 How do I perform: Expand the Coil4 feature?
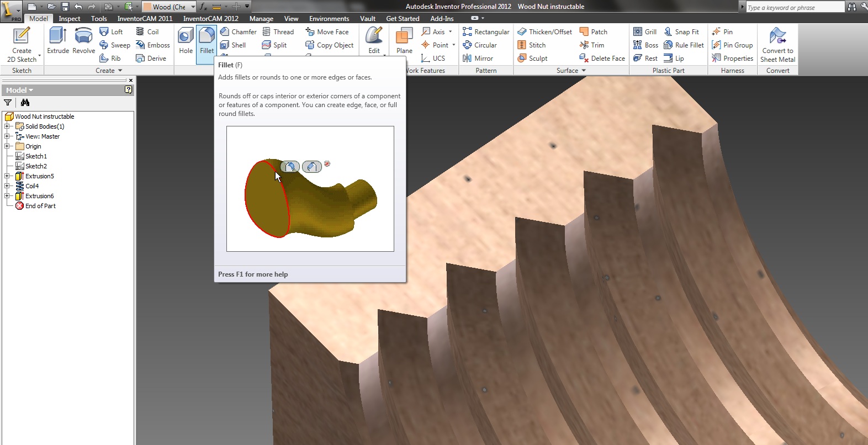pos(7,186)
